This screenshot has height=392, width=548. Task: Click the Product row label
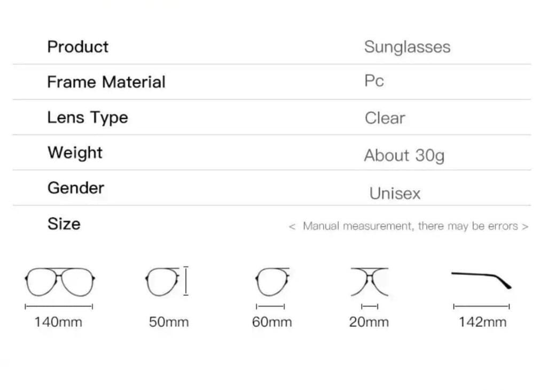(78, 47)
